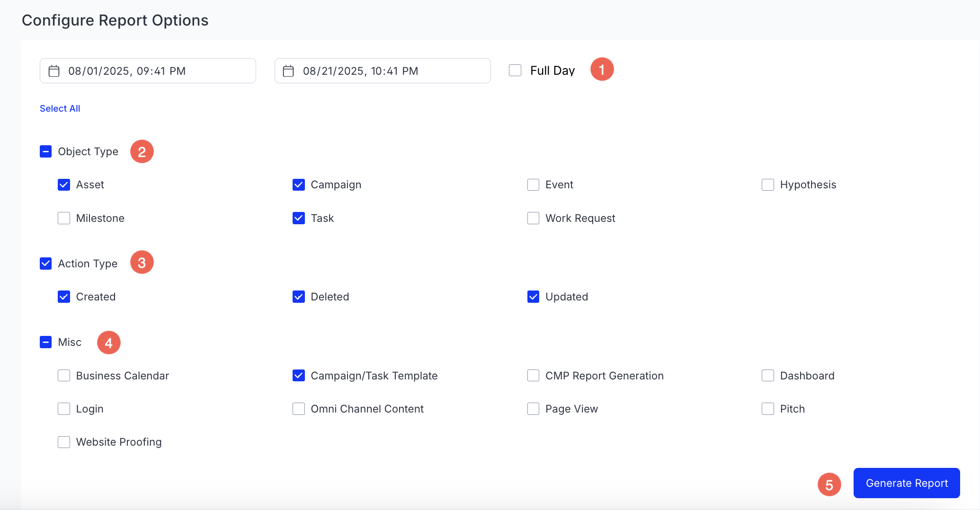Check the Hypothesis object type
980x510 pixels.
[x=767, y=185]
